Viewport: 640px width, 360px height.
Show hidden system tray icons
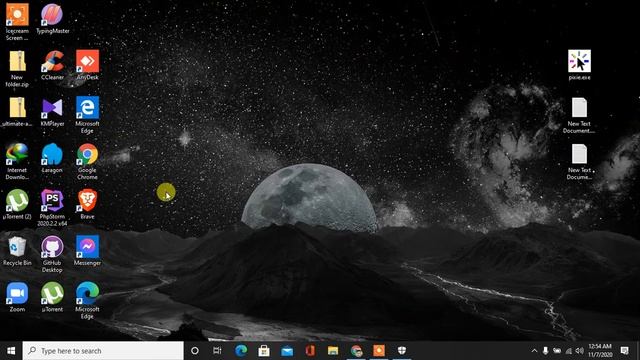[x=534, y=351]
